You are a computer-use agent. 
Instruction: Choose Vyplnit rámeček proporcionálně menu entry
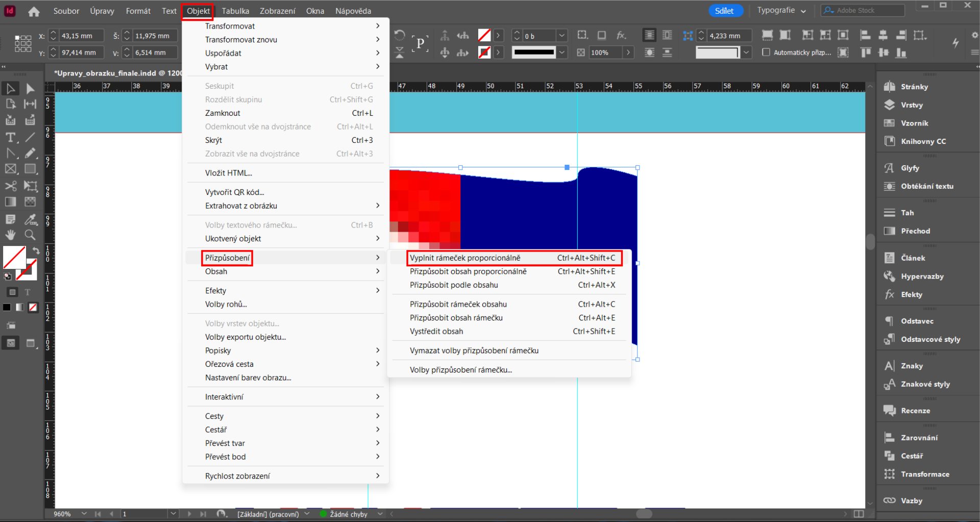tap(465, 258)
